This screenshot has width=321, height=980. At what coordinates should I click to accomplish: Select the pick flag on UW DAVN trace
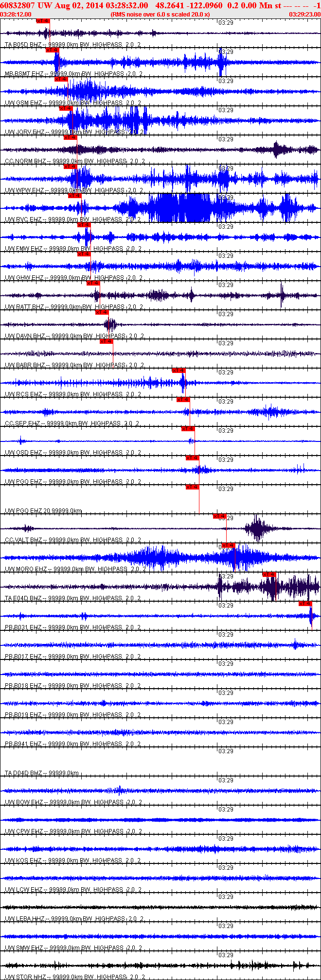coord(102,312)
